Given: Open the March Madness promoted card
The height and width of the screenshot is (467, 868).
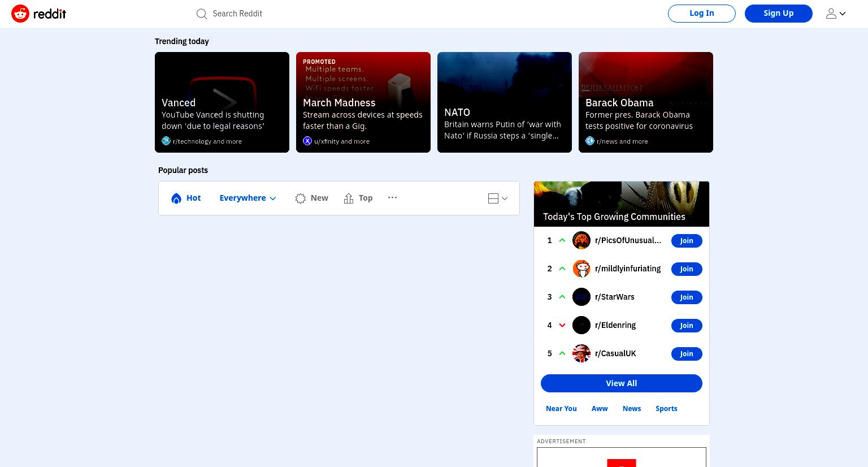Looking at the screenshot, I should pyautogui.click(x=363, y=102).
